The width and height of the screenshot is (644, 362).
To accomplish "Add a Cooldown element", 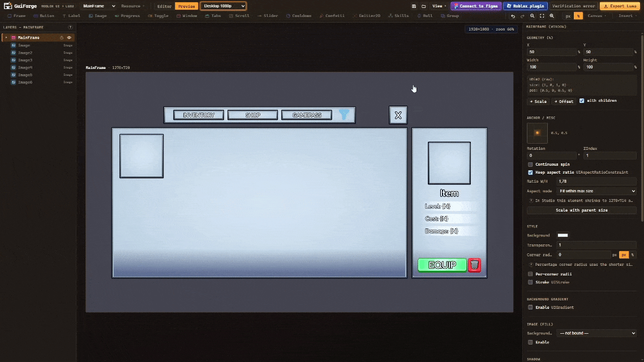I will 299,16.
